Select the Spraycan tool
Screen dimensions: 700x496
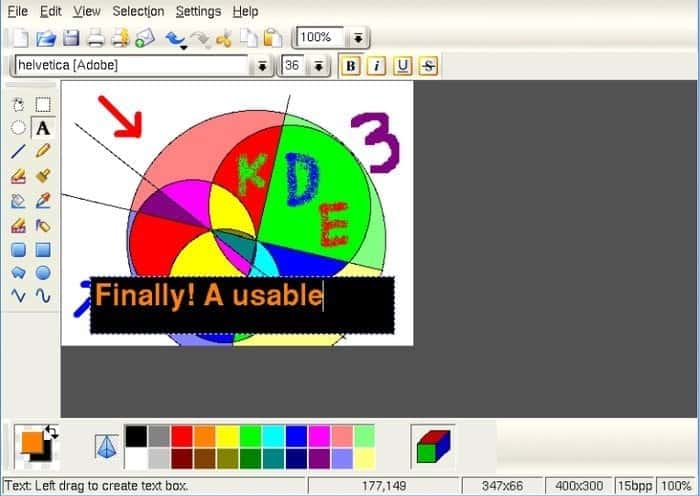[43, 225]
